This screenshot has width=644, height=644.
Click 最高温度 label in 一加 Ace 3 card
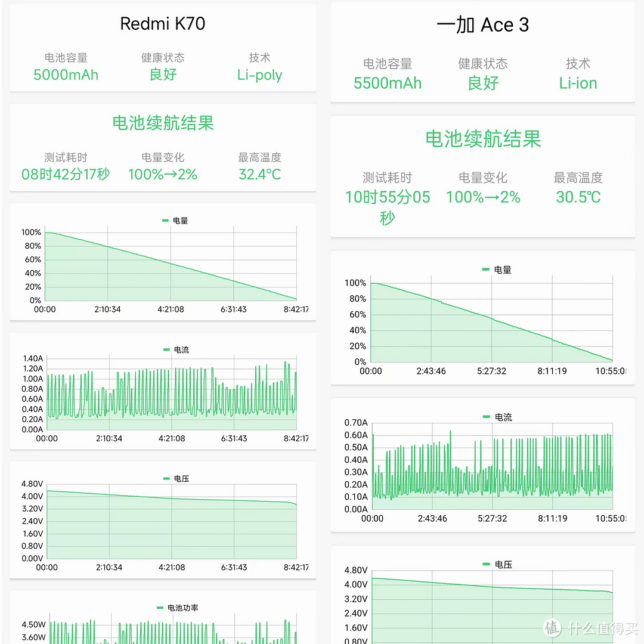[x=578, y=178]
